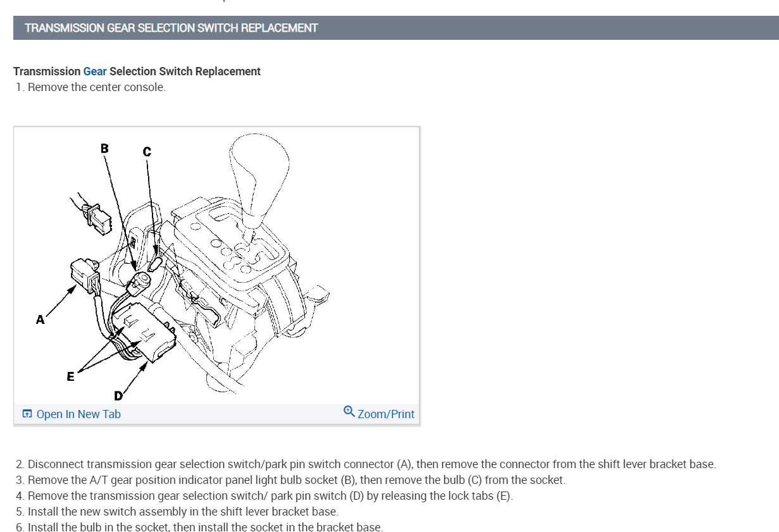779x532 pixels.
Task: Click label C indicating the bulb
Action: 147,151
